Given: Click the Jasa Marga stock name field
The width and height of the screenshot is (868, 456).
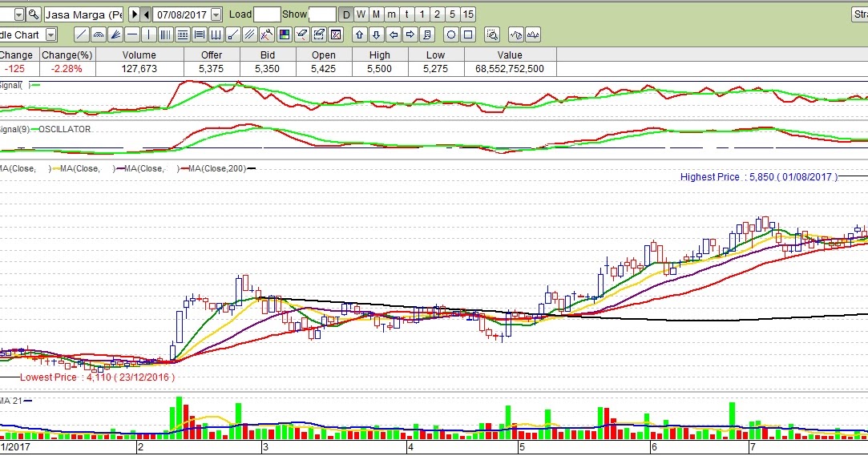Looking at the screenshot, I should [84, 14].
